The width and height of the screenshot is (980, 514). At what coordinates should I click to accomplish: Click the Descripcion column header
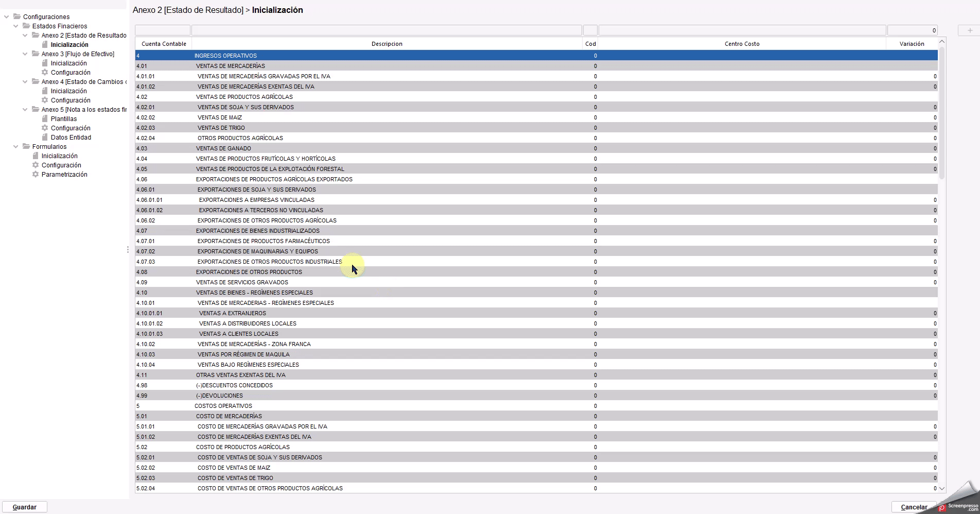pyautogui.click(x=387, y=44)
